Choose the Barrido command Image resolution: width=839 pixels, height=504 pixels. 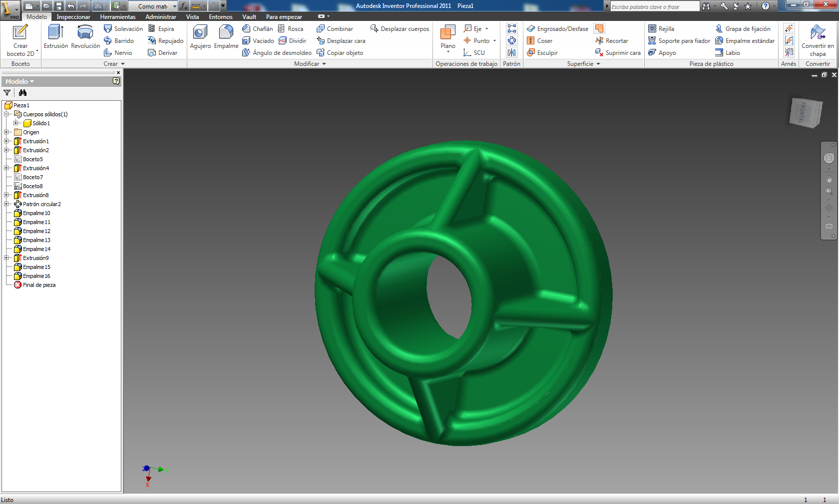(x=119, y=41)
